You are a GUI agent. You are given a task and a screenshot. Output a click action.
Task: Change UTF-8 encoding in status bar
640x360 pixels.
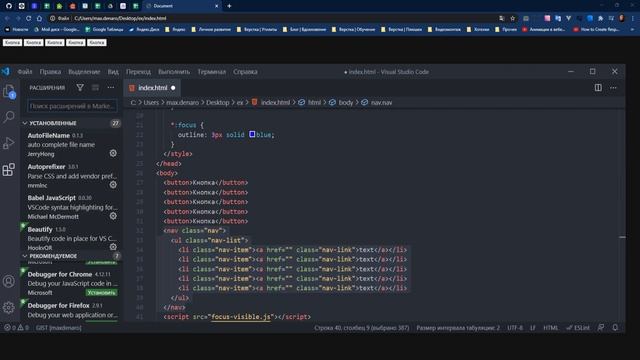pos(515,328)
